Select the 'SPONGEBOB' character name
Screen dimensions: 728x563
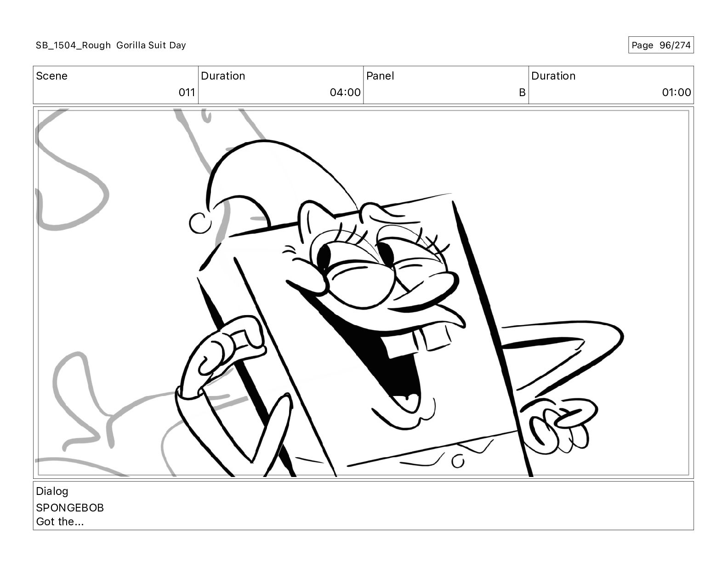70,508
